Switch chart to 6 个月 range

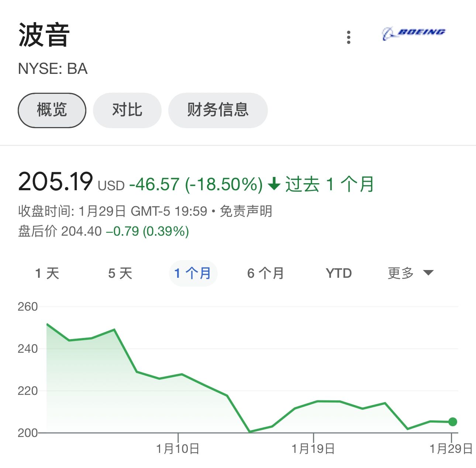(x=265, y=273)
